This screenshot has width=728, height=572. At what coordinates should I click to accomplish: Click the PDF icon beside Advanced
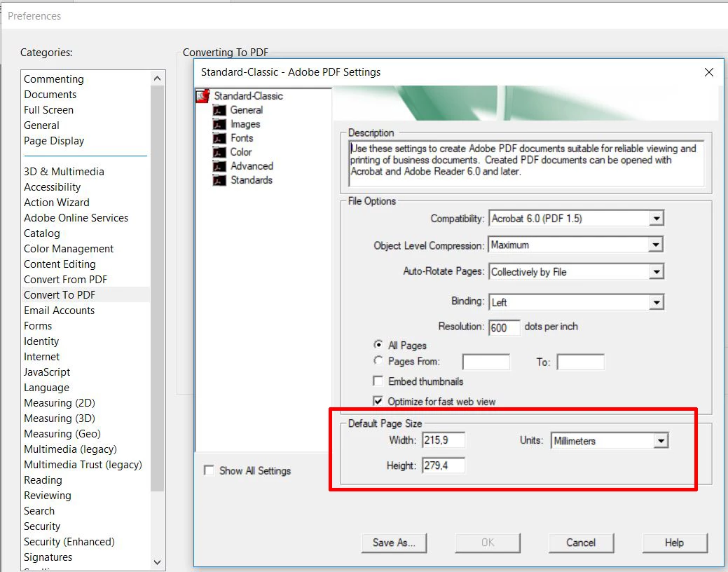tap(219, 166)
